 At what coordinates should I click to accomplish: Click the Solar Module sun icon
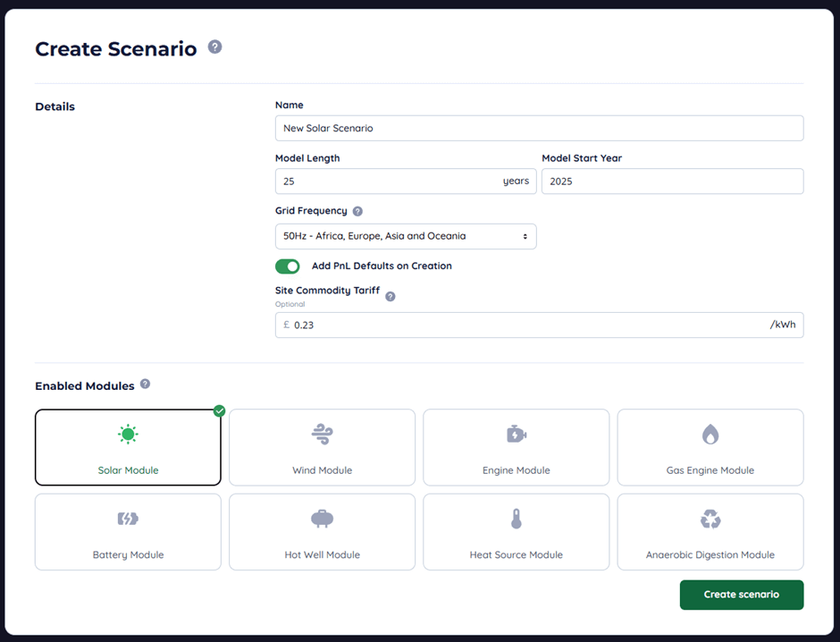point(128,435)
